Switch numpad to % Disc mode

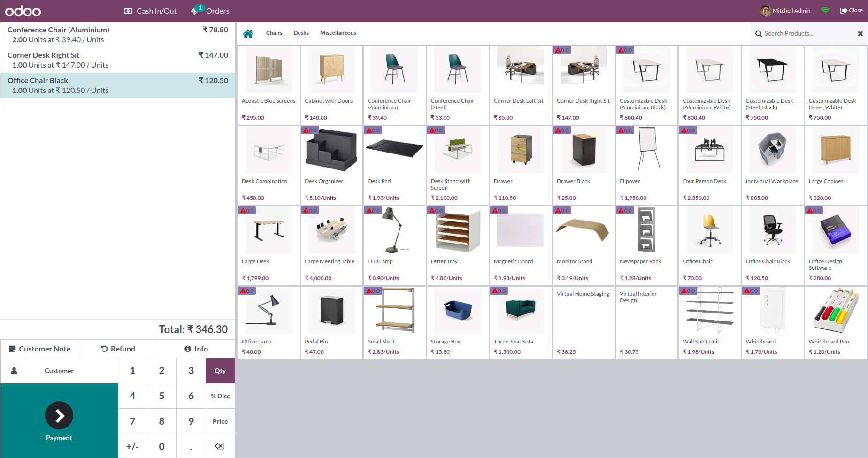pyautogui.click(x=220, y=396)
